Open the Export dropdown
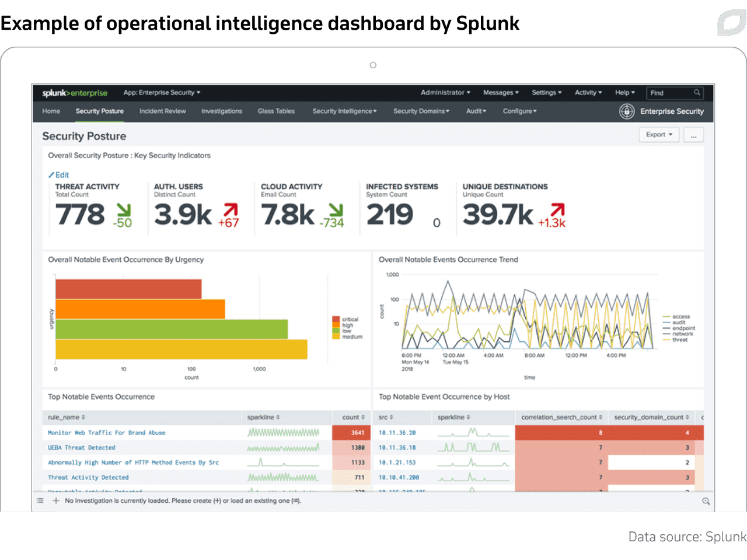 tap(659, 135)
